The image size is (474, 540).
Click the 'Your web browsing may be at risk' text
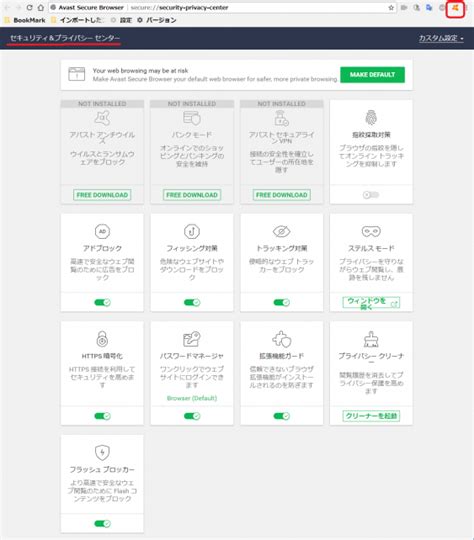click(x=140, y=71)
